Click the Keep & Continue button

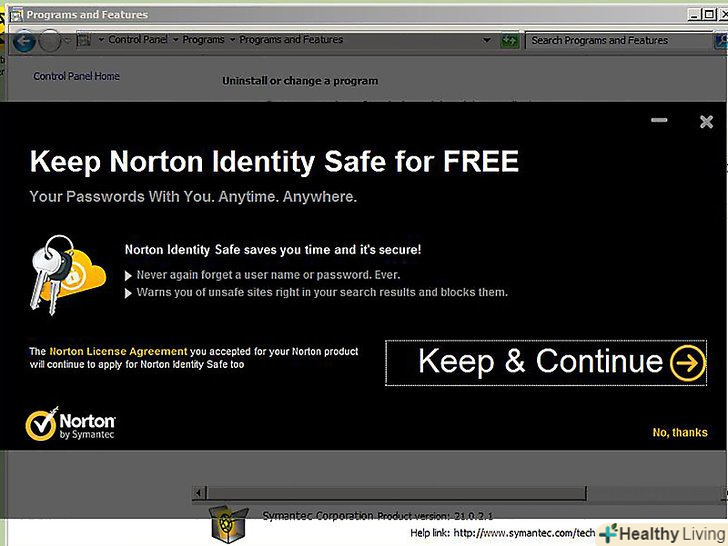click(x=546, y=363)
